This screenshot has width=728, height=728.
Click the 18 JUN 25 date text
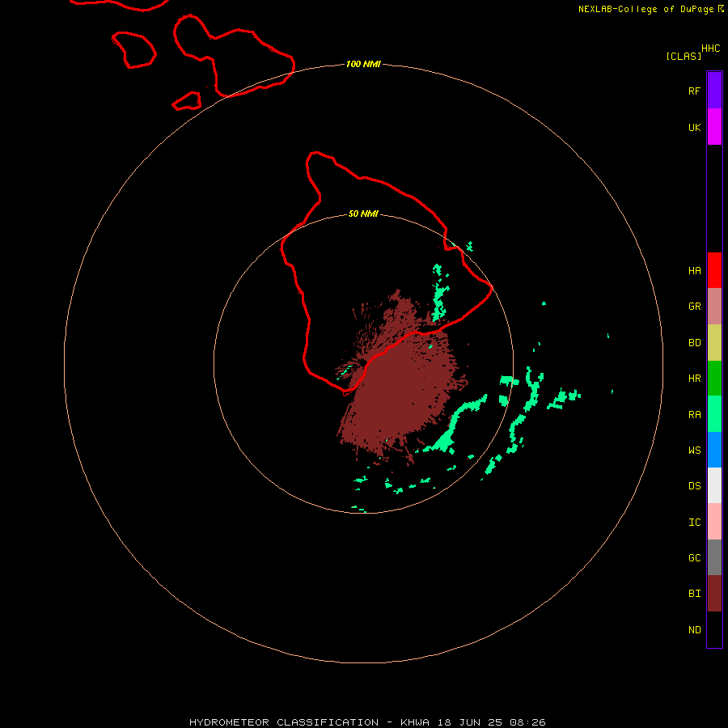[469, 722]
